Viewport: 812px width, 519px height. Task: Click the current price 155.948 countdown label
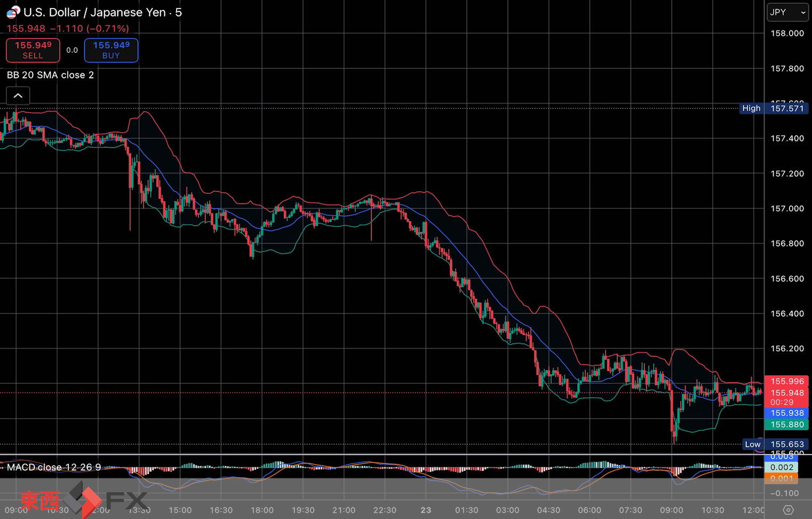[787, 397]
